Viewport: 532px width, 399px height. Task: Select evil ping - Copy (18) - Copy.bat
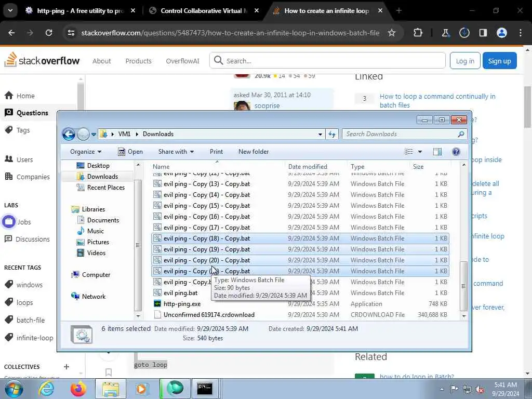pyautogui.click(x=300, y=238)
